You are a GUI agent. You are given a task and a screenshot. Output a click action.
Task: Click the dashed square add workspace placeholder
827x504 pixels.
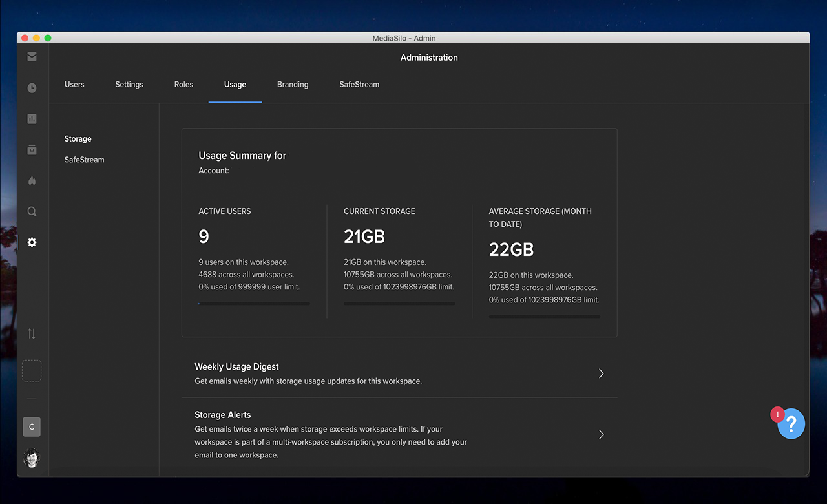[x=32, y=371]
